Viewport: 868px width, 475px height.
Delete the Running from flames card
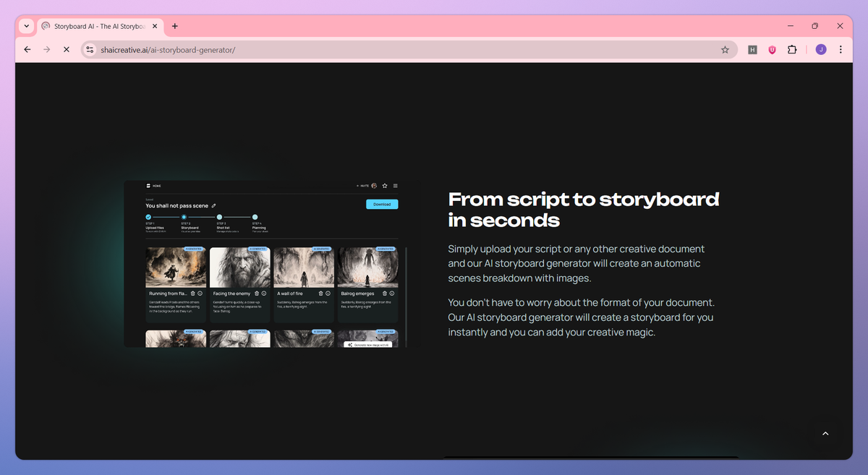pos(193,294)
